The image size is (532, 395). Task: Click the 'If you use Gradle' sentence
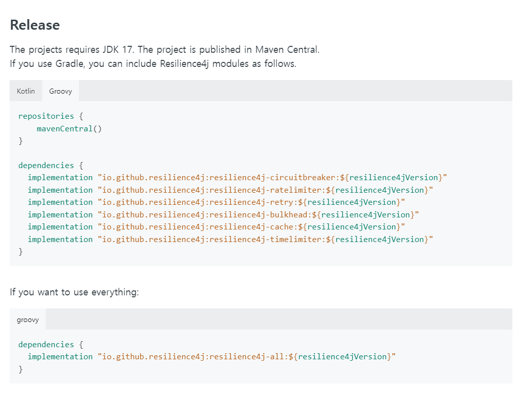[153, 64]
